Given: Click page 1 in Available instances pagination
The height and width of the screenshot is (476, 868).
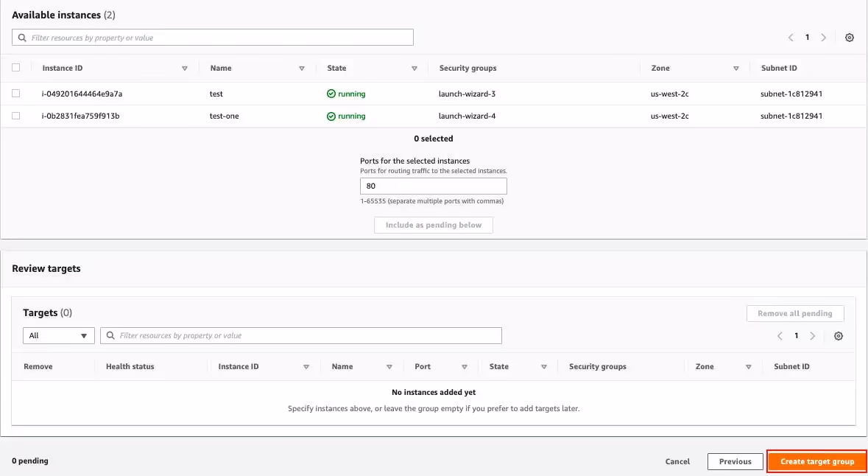Looking at the screenshot, I should [808, 37].
